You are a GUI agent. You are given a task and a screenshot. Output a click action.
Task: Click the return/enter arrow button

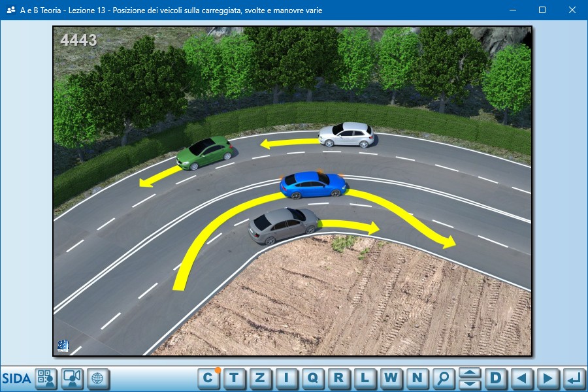[574, 378]
